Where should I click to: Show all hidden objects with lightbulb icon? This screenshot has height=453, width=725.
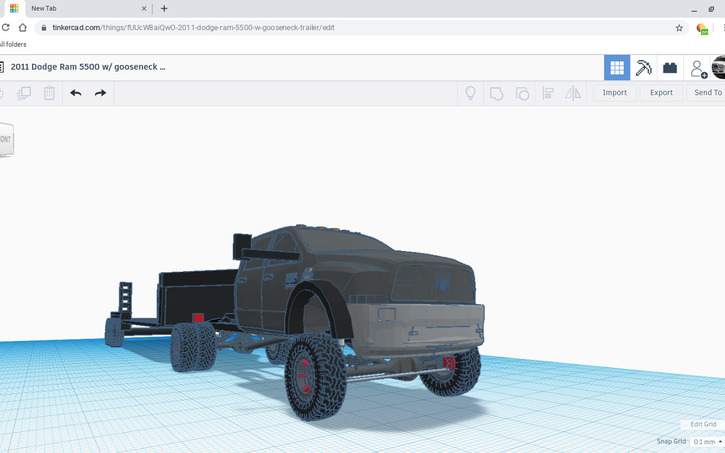470,93
